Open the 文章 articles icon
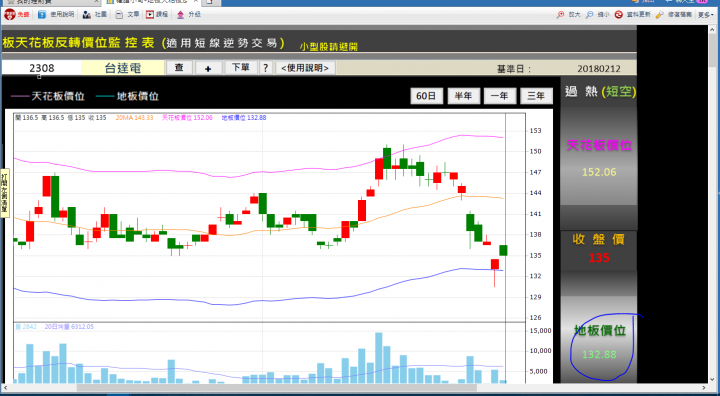Viewport: 720px width, 396px height. (119, 15)
